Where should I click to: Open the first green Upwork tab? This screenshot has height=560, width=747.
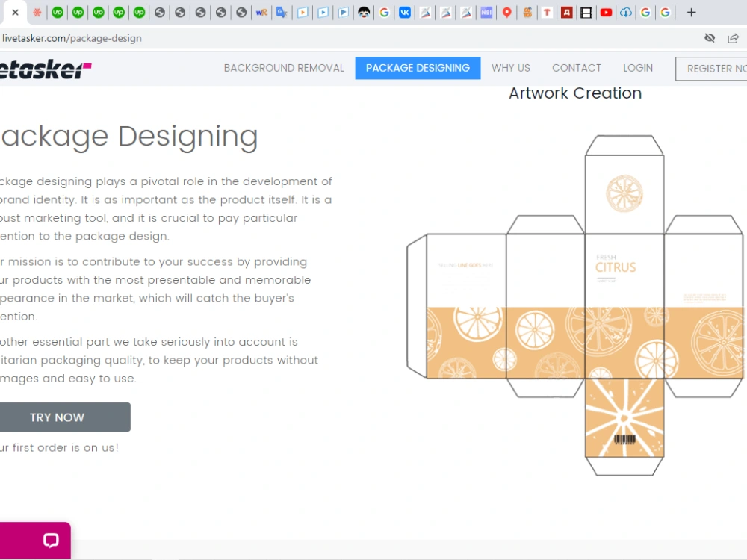point(58,13)
